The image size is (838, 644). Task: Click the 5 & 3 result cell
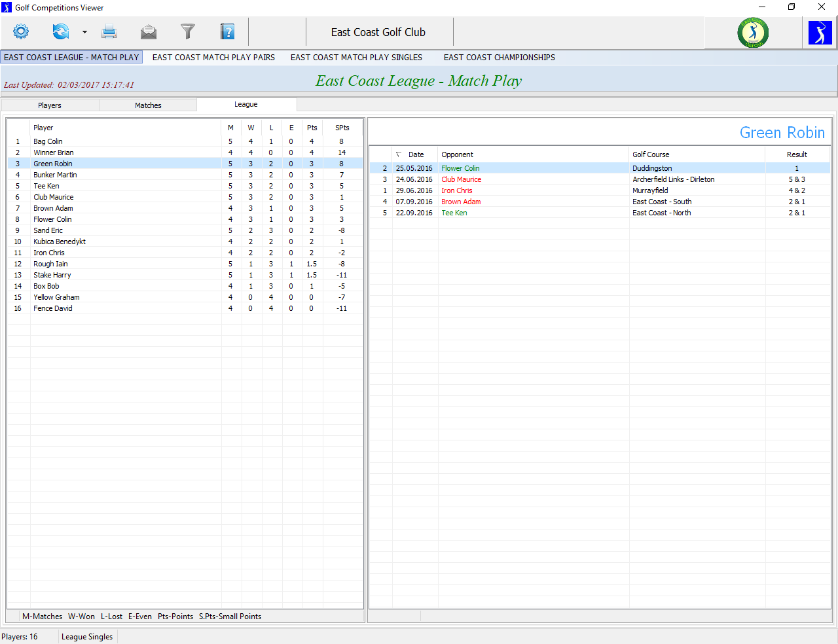pos(797,179)
